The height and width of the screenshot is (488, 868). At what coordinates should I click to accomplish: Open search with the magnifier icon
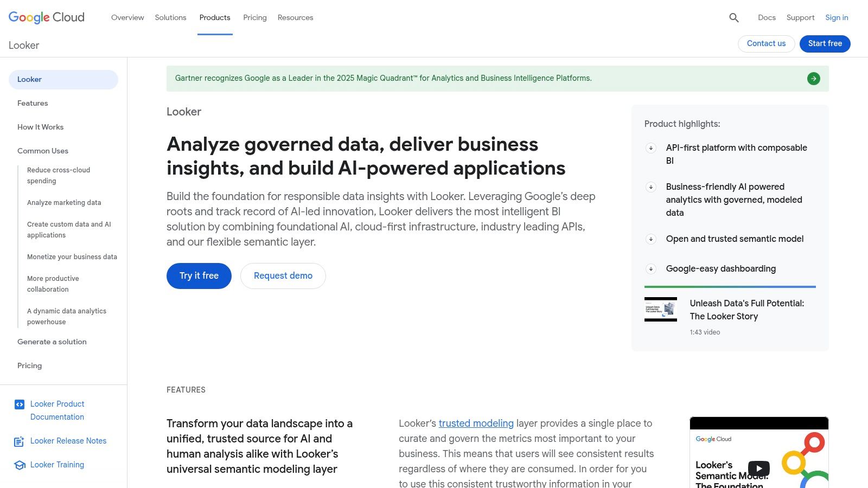click(x=733, y=17)
